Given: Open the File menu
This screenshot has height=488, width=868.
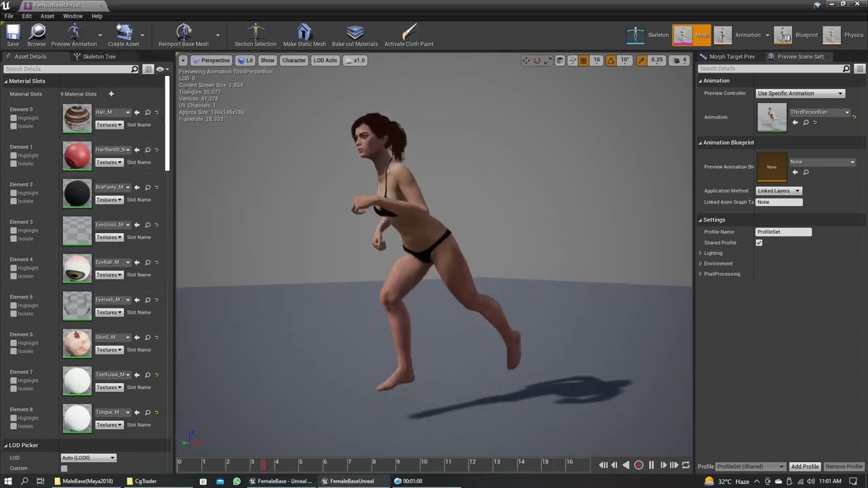Looking at the screenshot, I should click(9, 16).
